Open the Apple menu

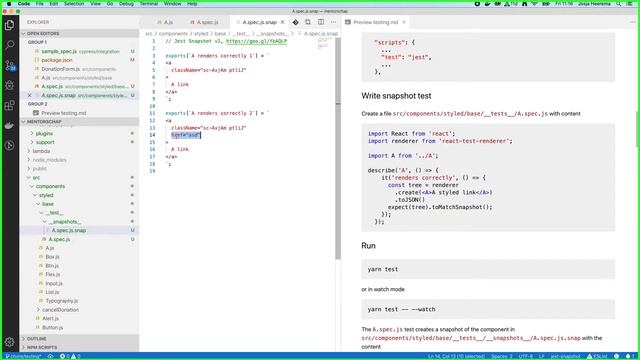tap(9, 4)
